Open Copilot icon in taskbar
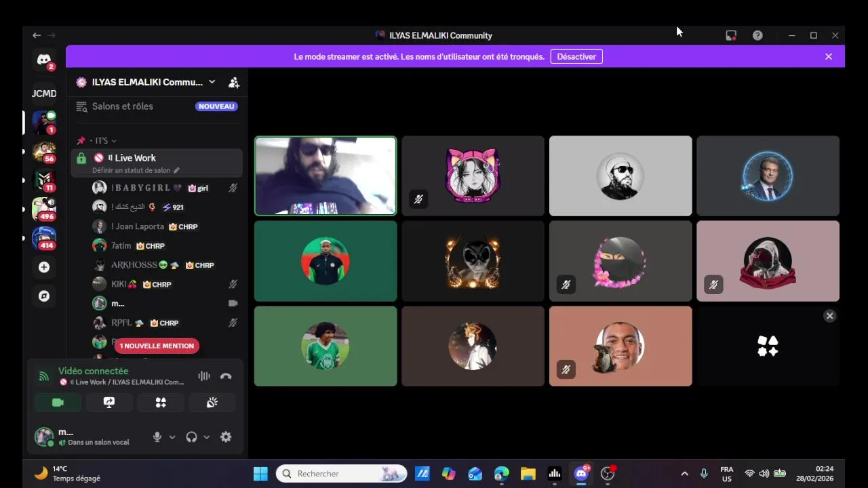Viewport: 868px width, 488px height. pos(448,474)
